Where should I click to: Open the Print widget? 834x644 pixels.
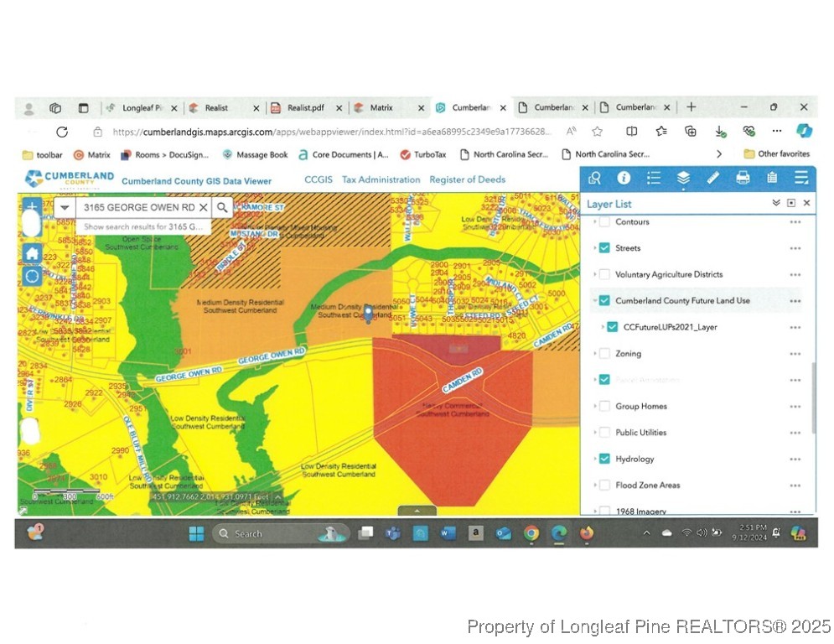click(742, 178)
